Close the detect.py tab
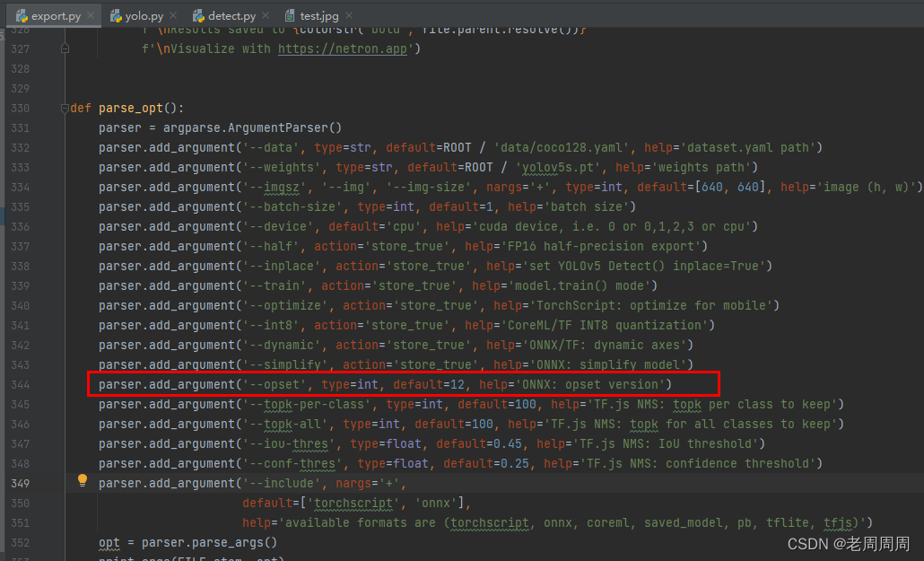Viewport: 924px width, 561px height. click(266, 15)
